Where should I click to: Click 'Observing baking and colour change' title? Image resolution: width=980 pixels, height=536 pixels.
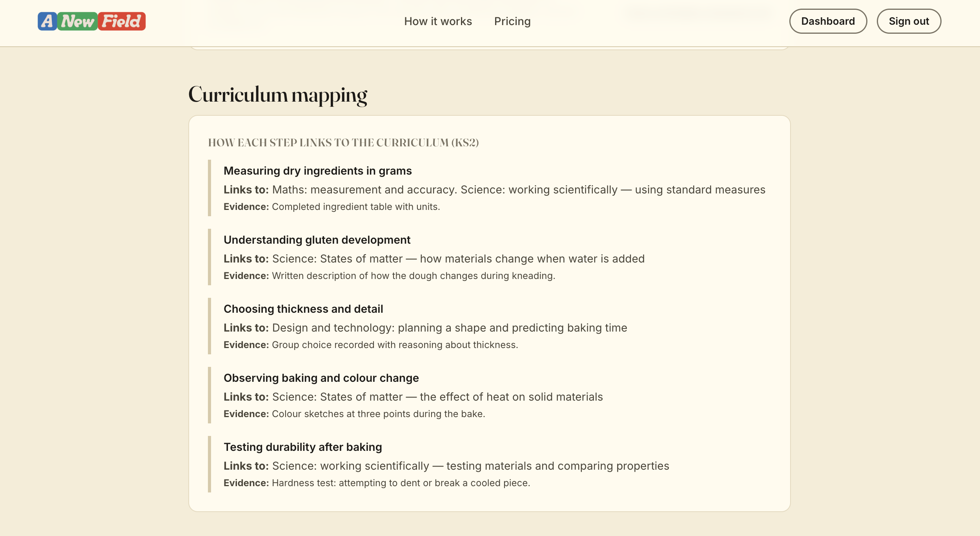coord(321,378)
